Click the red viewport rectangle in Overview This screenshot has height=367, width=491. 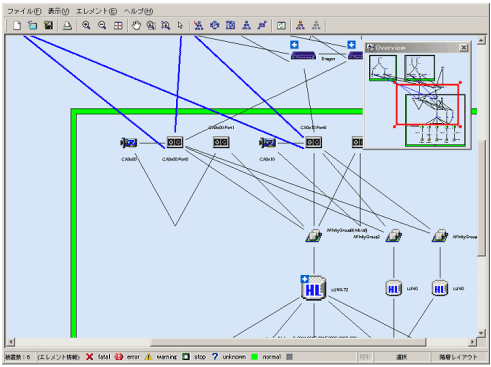point(428,105)
